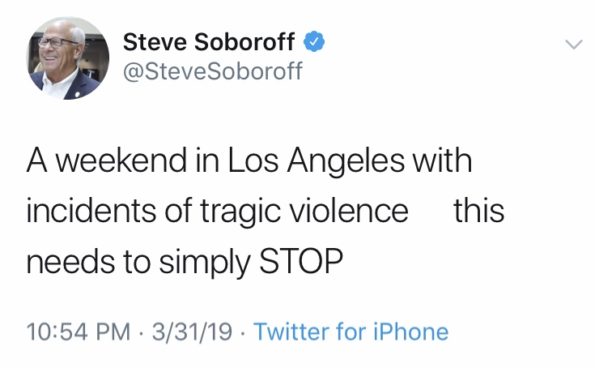Click the blue verified badge
The height and width of the screenshot is (368, 595).
point(314,42)
